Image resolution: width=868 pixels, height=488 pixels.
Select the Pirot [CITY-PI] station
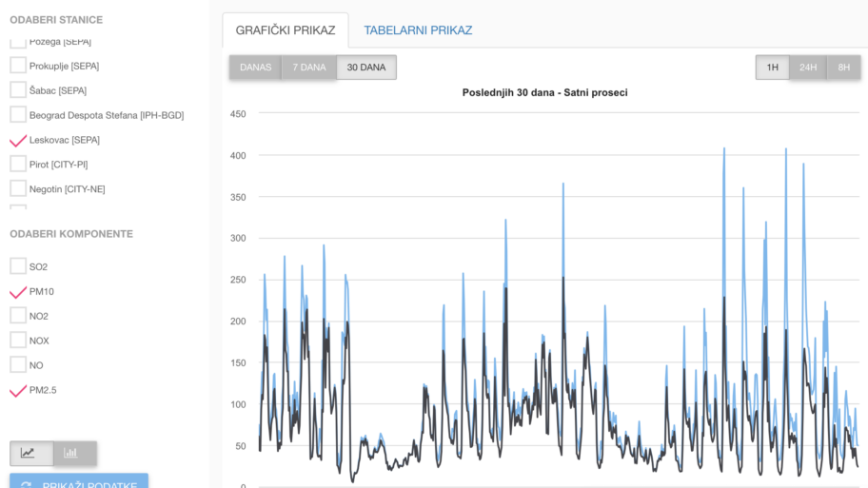click(x=18, y=165)
